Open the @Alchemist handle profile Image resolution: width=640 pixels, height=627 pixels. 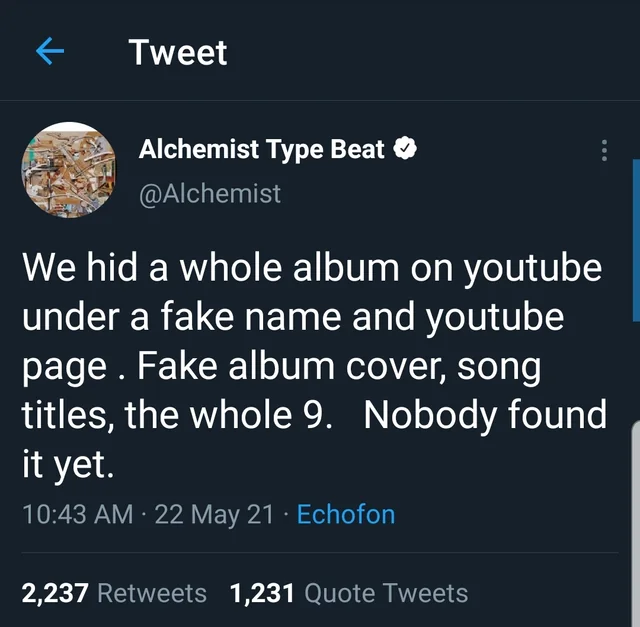point(210,192)
